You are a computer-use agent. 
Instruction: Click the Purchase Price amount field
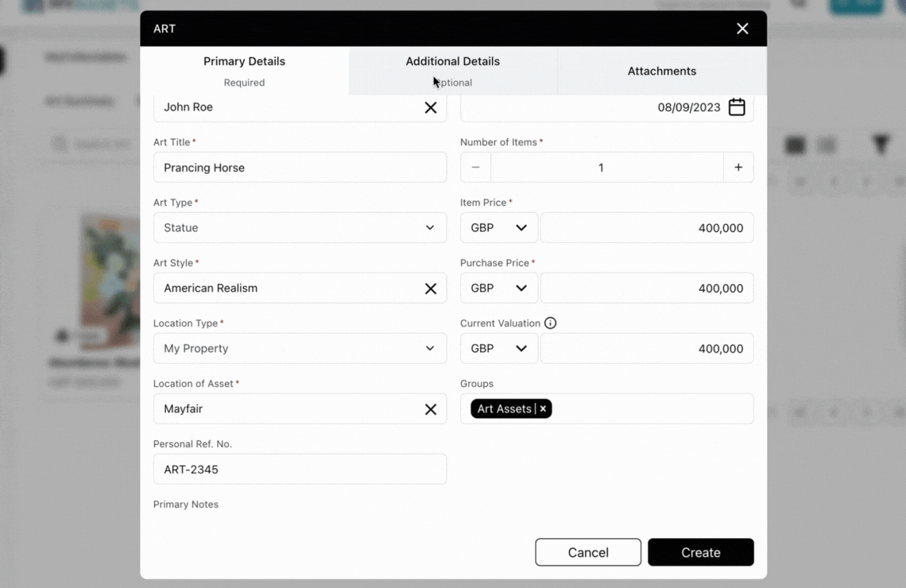click(x=647, y=288)
